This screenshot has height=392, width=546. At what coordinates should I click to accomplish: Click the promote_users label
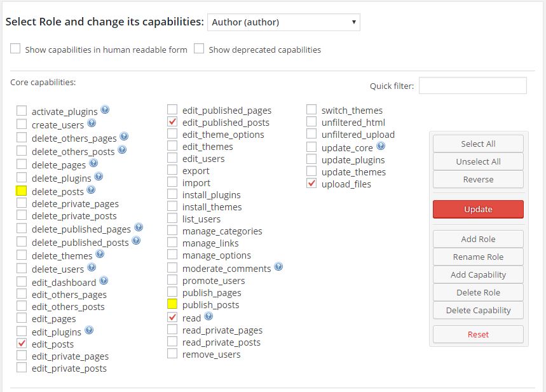coord(214,281)
